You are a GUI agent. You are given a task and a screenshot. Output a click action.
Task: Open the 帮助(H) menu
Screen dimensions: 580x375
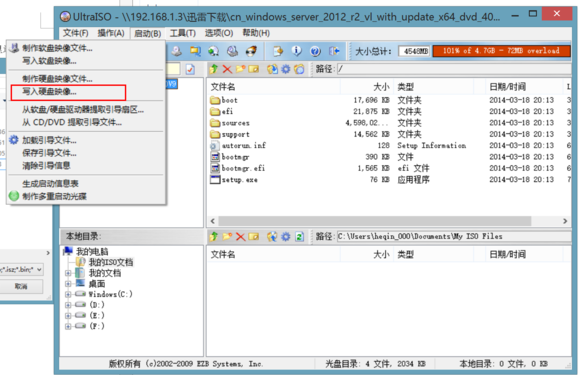coord(256,33)
